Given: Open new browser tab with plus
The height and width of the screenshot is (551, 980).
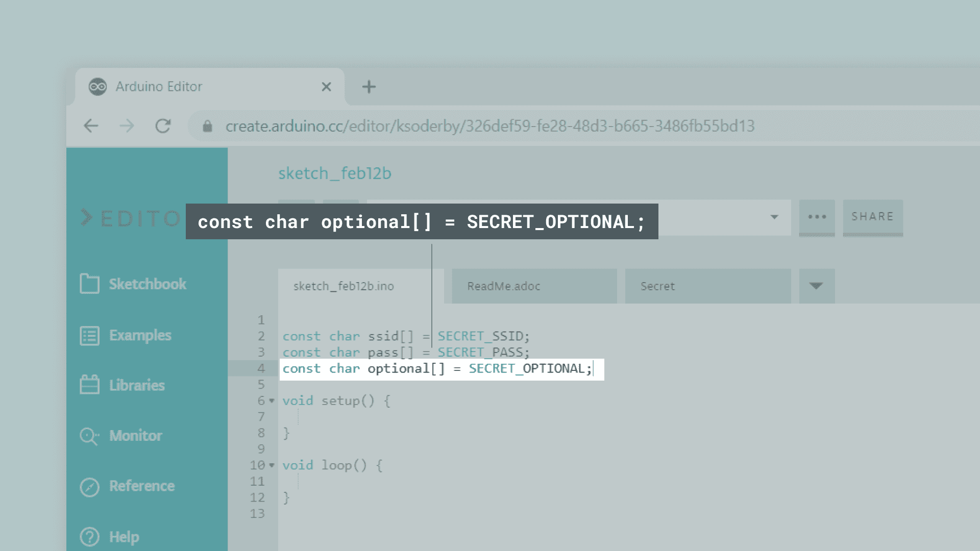Looking at the screenshot, I should click(x=369, y=87).
